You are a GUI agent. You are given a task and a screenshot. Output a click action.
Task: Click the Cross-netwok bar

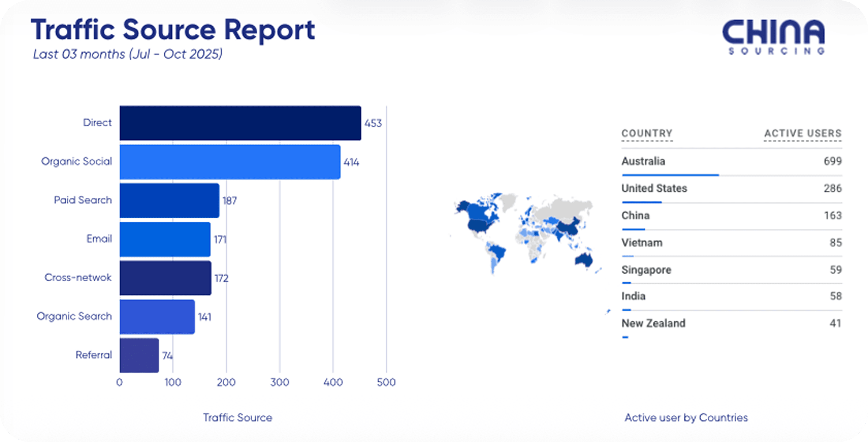click(x=166, y=278)
